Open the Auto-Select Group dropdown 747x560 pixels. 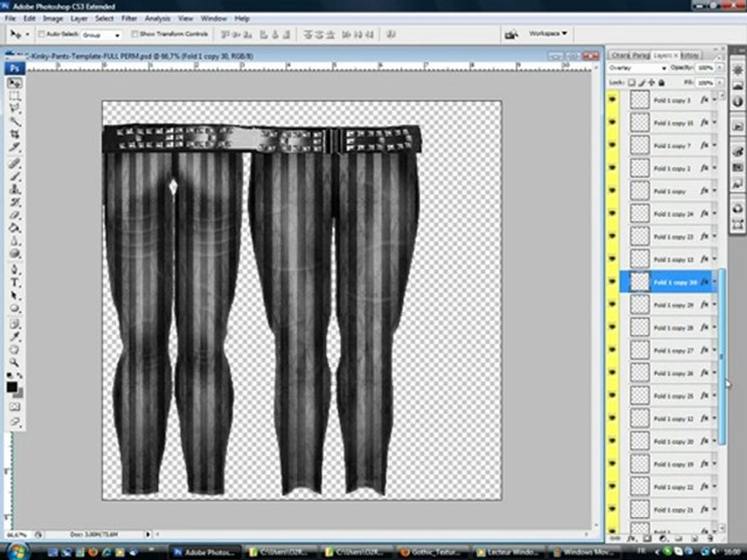101,35
